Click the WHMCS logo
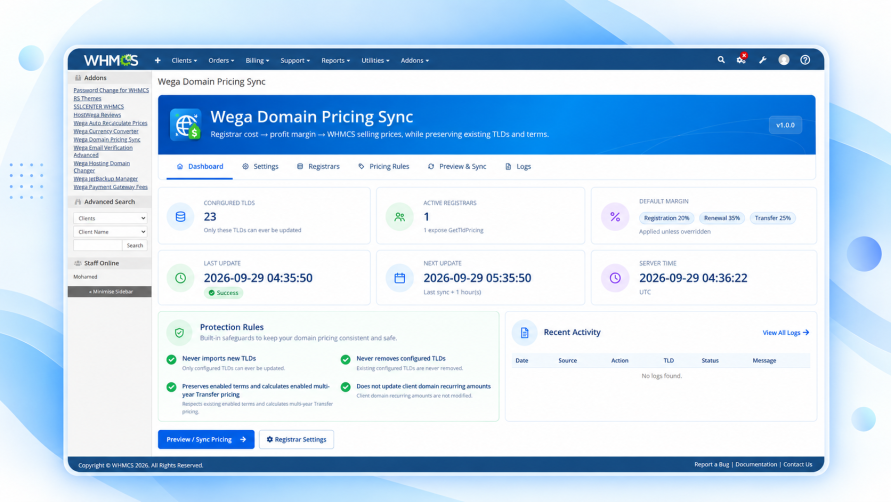Screen dimensions: 891x502 tap(111, 60)
